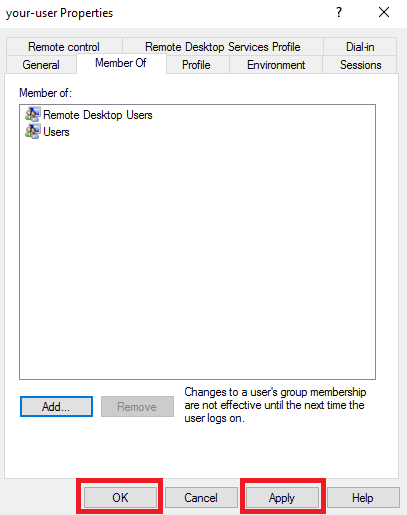Click OK to confirm changes
This screenshot has height=515, width=407.
tap(120, 498)
